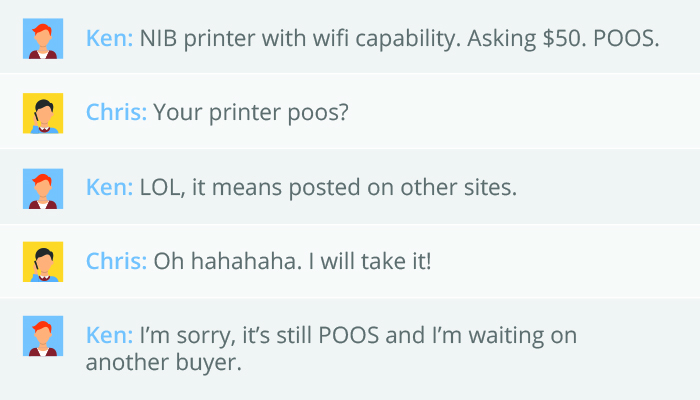Click Ken's avatar beside the LOL message
700x400 pixels.
[43, 188]
